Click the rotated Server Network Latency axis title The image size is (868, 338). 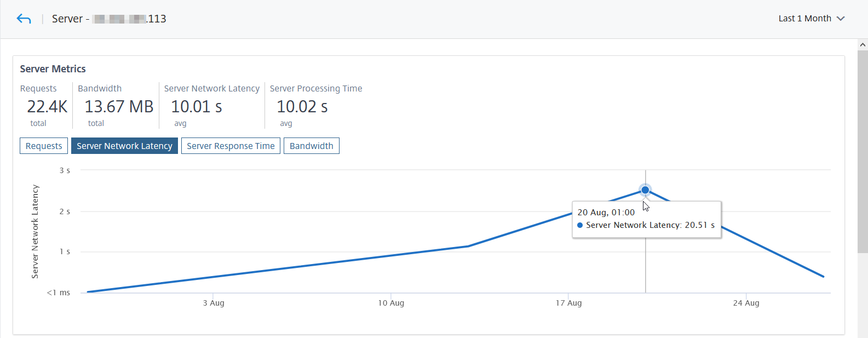tap(35, 231)
